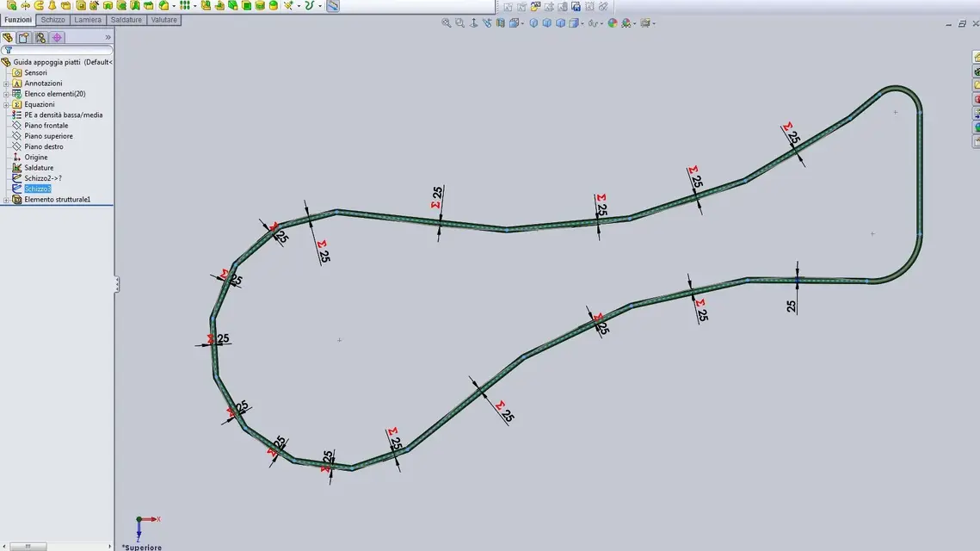Viewport: 980px width, 551px height.
Task: Open the PropertyManager tab icon
Action: pyautogui.click(x=24, y=38)
